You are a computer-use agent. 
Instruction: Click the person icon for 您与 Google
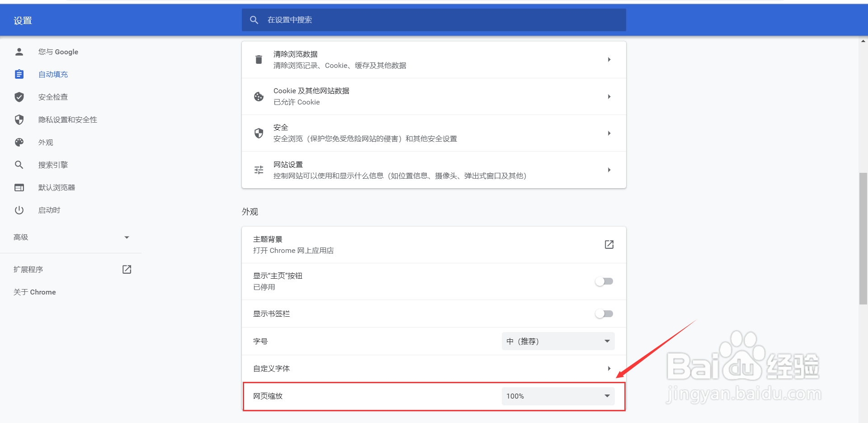(19, 52)
